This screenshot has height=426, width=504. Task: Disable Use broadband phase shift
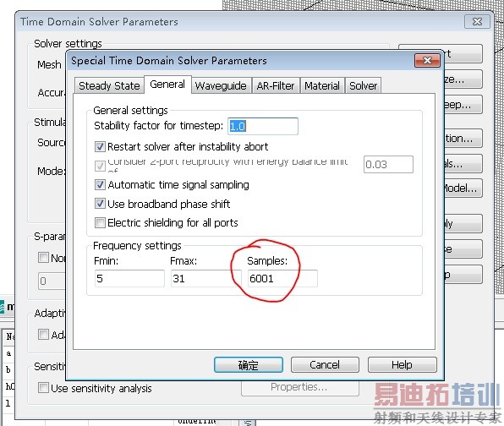100,204
